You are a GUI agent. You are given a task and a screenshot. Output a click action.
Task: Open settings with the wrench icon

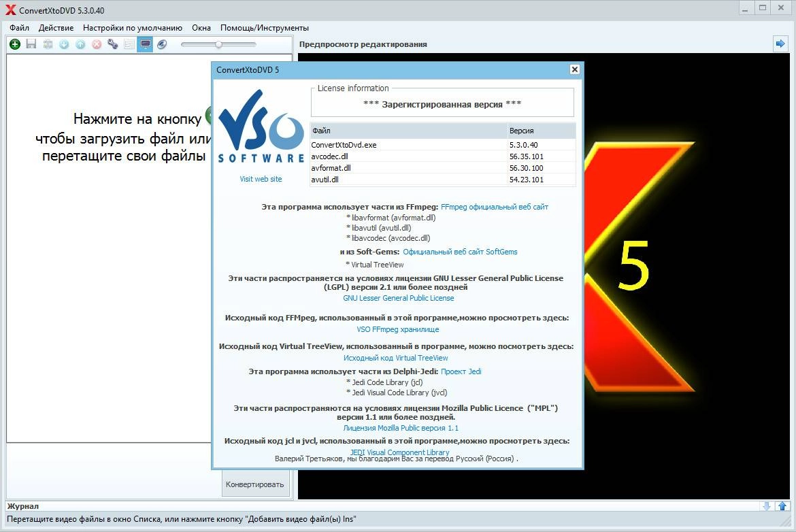pos(113,44)
